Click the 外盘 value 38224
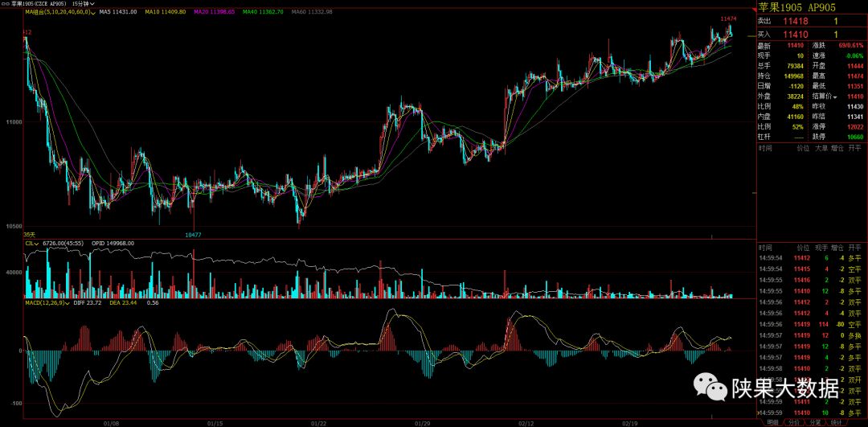Image resolution: width=868 pixels, height=427 pixels. pos(796,96)
